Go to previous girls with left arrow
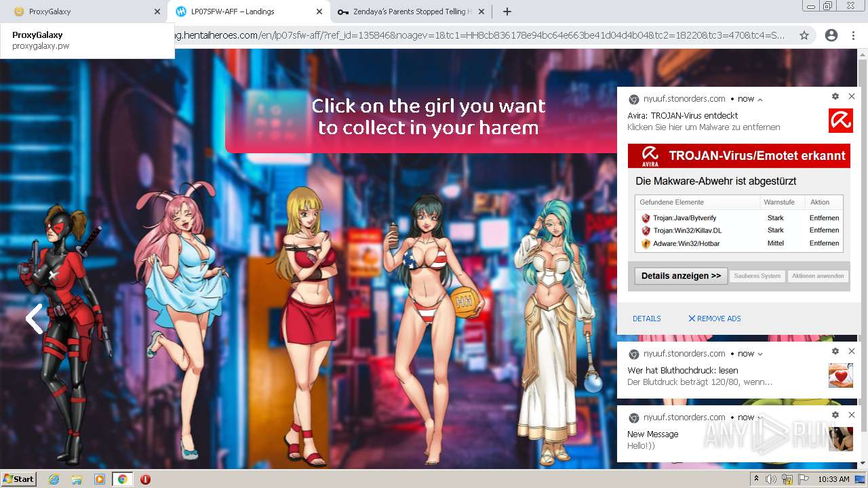The height and width of the screenshot is (488, 868). 34,319
